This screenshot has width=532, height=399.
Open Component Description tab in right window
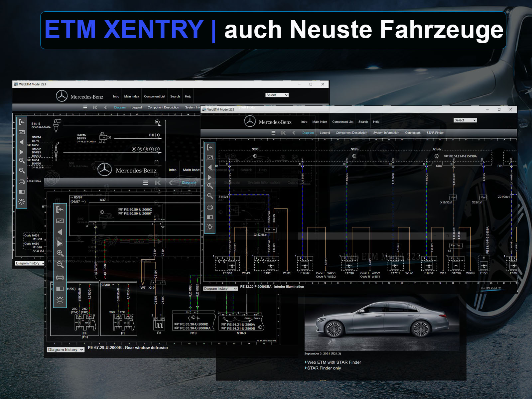[351, 133]
